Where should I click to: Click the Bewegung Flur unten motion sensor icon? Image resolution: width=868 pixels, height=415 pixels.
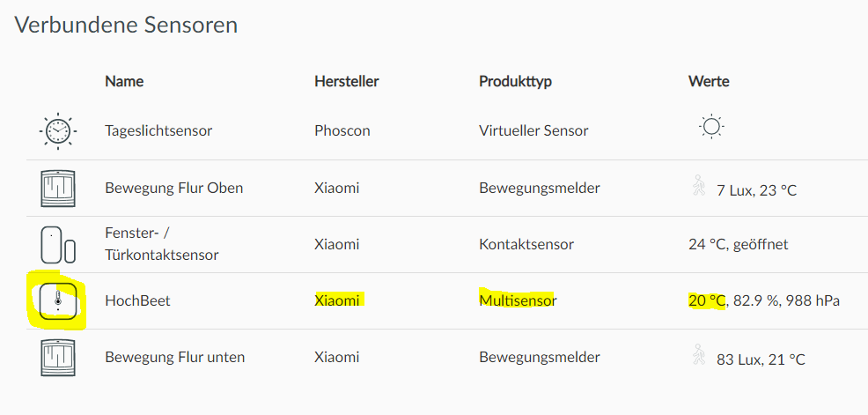coord(58,357)
